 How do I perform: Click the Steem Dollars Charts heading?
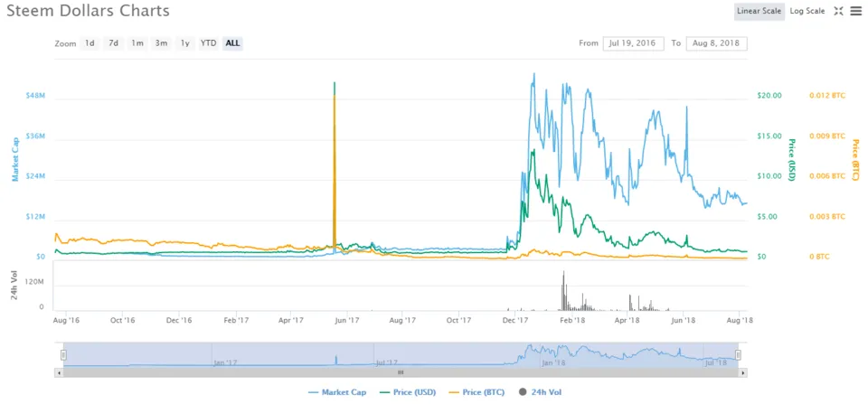pos(89,11)
